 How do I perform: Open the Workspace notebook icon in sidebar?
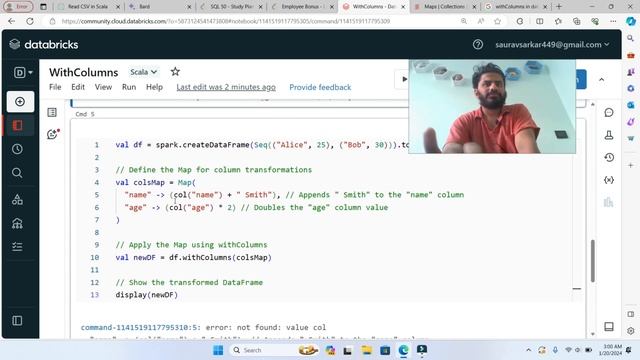tap(18, 125)
